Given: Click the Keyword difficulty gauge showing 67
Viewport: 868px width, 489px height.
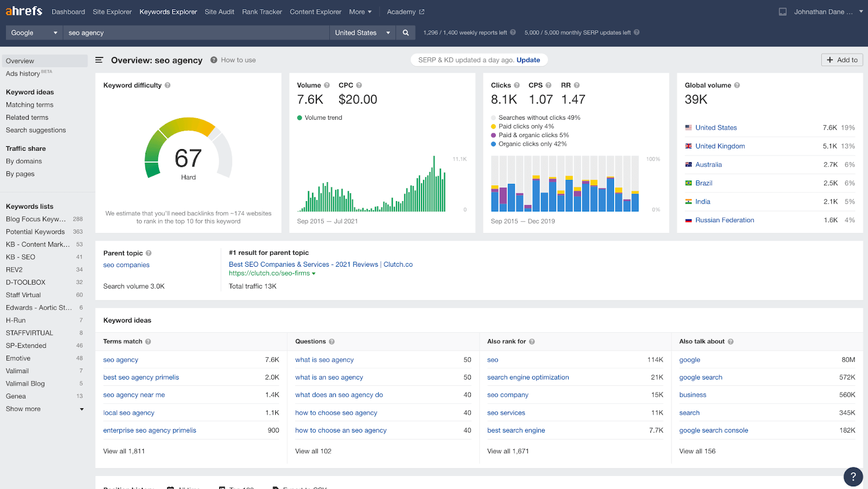Looking at the screenshot, I should pos(188,149).
